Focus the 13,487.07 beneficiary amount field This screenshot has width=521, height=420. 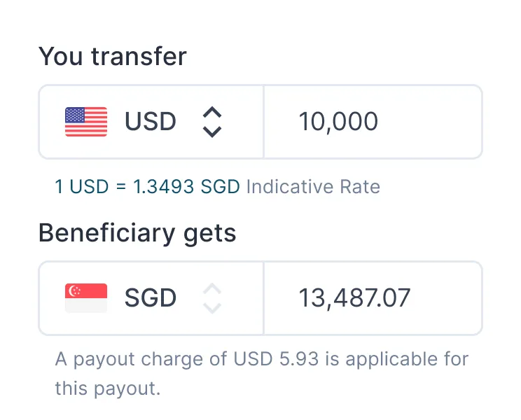tap(373, 298)
